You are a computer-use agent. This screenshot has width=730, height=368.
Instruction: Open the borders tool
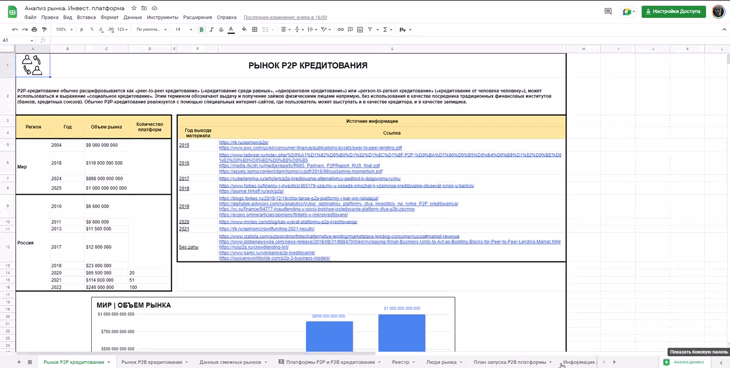tap(255, 29)
